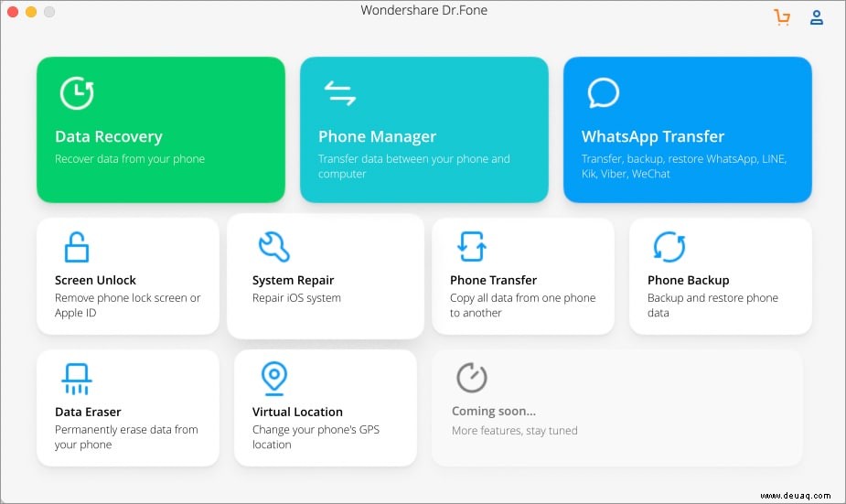Viewport: 846px width, 504px height.
Task: Click 'More features, stay tuned' text
Action: [x=515, y=431]
